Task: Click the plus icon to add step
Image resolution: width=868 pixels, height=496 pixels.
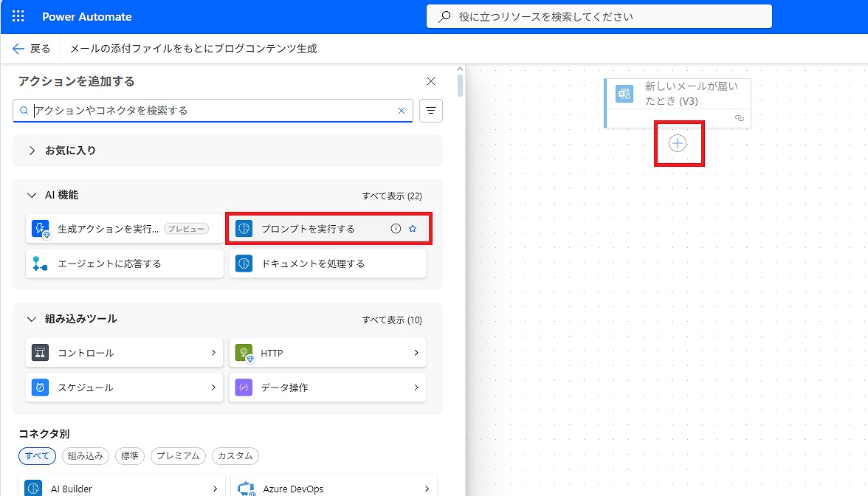Action: pyautogui.click(x=678, y=144)
